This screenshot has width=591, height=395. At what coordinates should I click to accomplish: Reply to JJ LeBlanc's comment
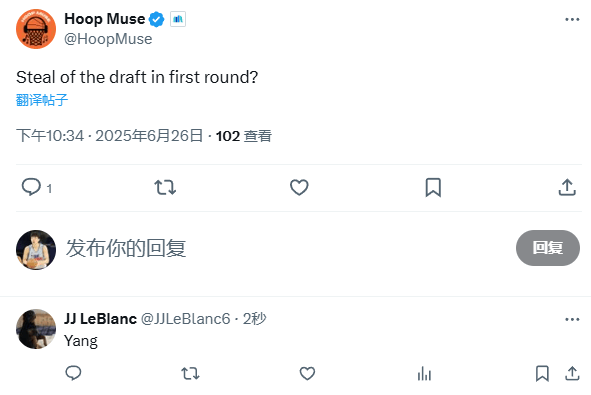click(x=73, y=373)
